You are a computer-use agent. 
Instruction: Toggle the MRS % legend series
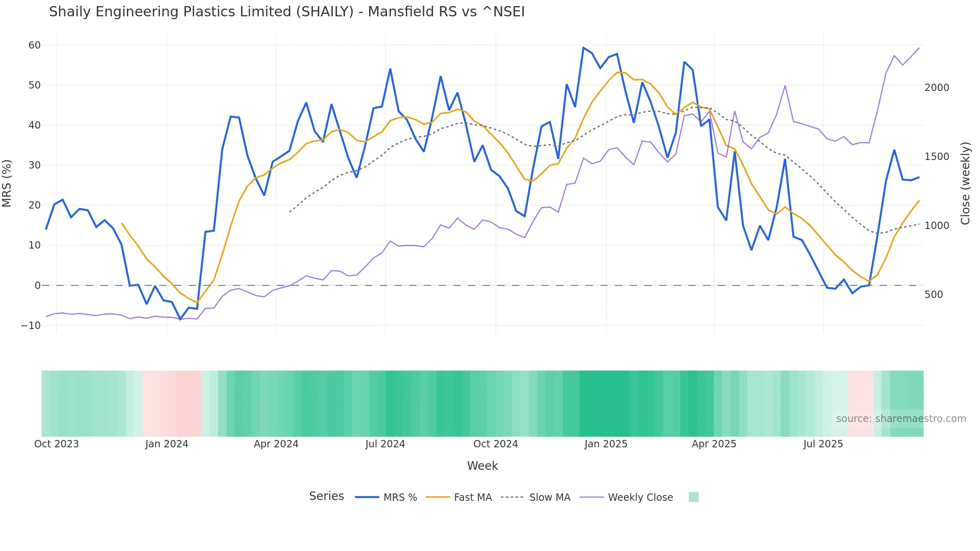click(386, 497)
